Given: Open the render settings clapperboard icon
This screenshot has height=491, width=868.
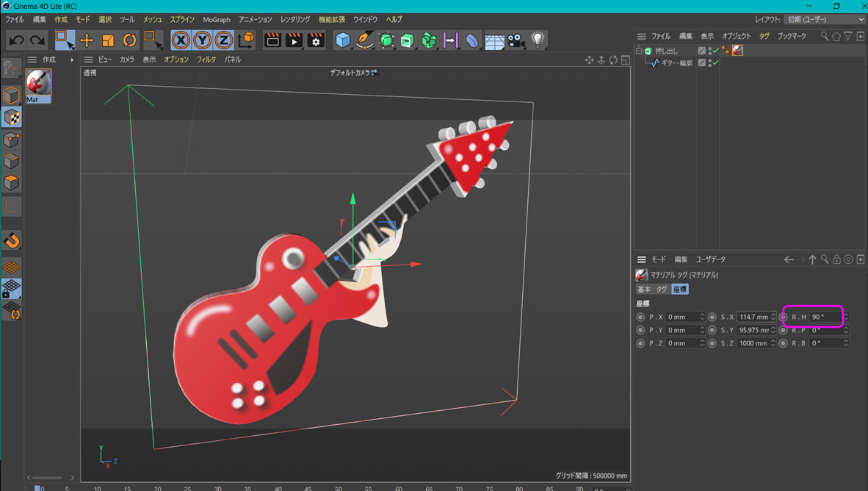Looking at the screenshot, I should [315, 40].
